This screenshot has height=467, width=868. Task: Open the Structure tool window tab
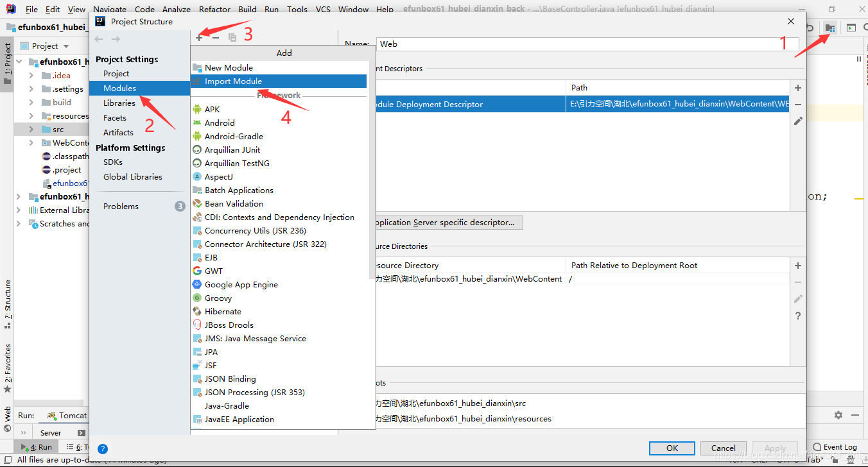tap(7, 303)
